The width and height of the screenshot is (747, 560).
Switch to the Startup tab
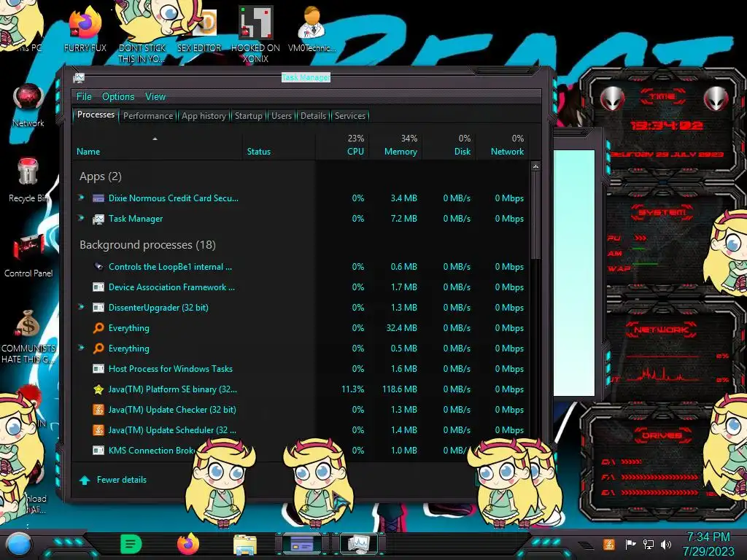coord(248,116)
